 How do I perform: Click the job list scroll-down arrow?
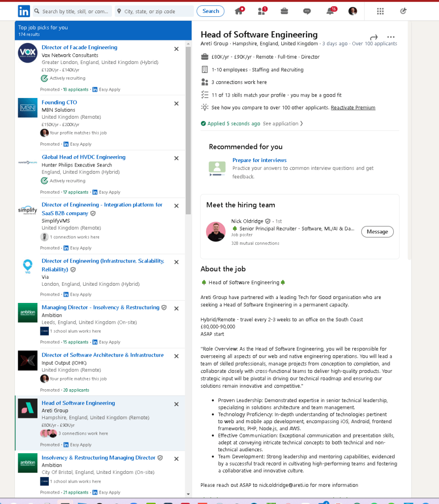pyautogui.click(x=188, y=494)
